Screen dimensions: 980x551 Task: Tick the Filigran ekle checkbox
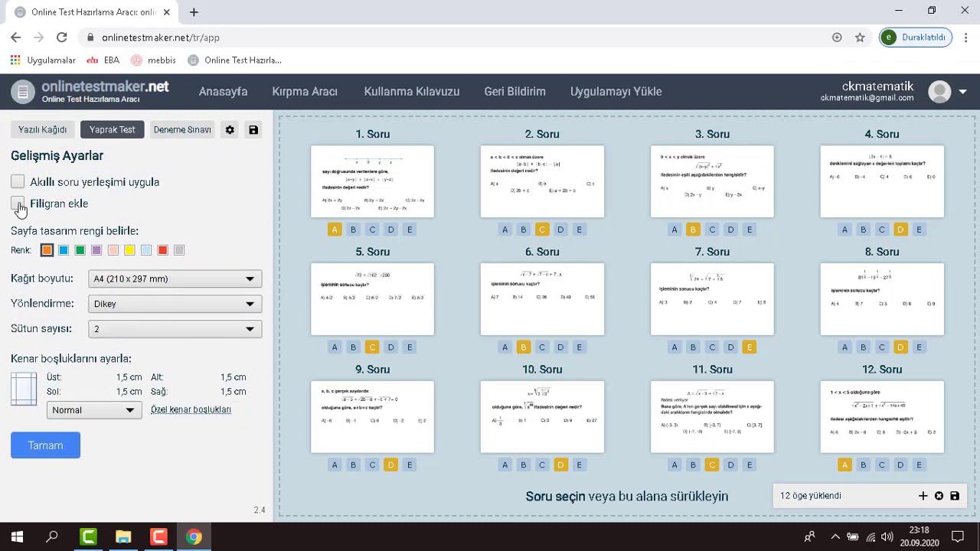[18, 204]
